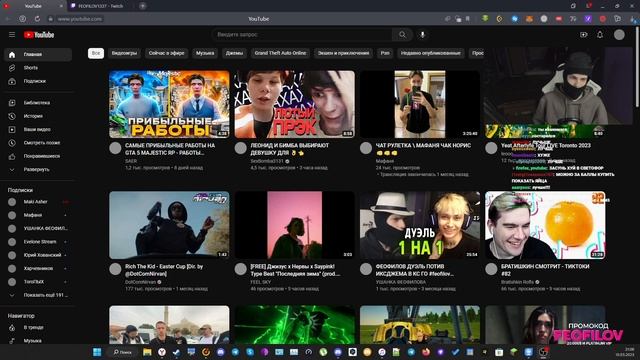640x360 pixels.
Task: Click title БРАТИШКИН СМОТРИТ - ТИКТОКИ #82
Action: 545,270
